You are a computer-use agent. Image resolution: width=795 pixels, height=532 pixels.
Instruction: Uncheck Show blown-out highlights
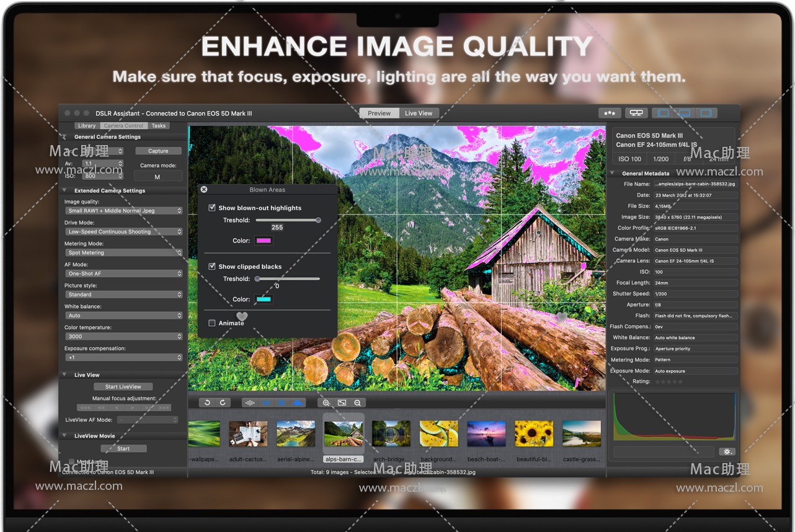[x=212, y=208]
